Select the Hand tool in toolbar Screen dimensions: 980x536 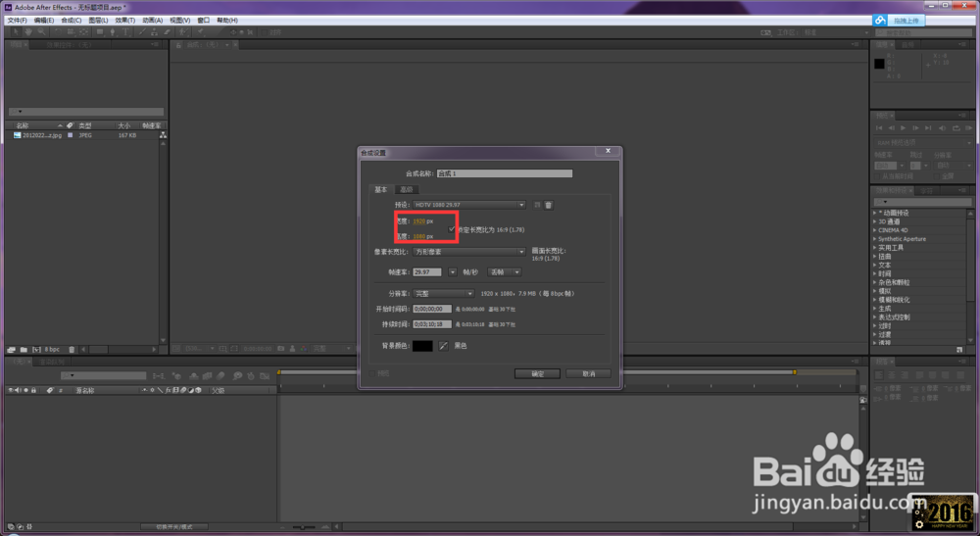point(28,31)
